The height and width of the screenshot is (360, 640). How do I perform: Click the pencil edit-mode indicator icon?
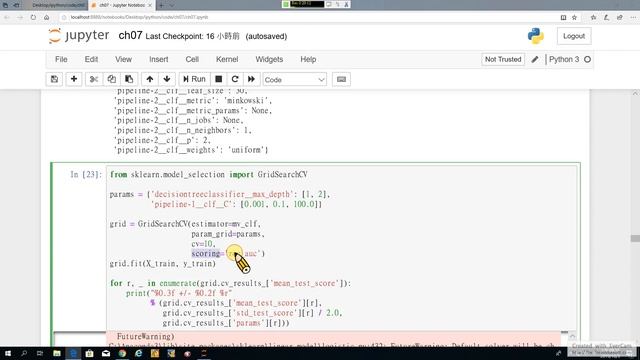[535, 60]
